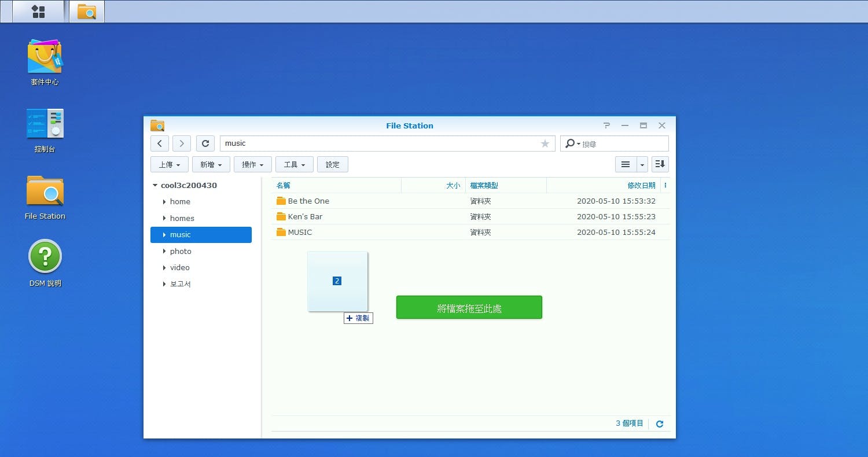Open the DSM main menu grid icon

[38, 12]
